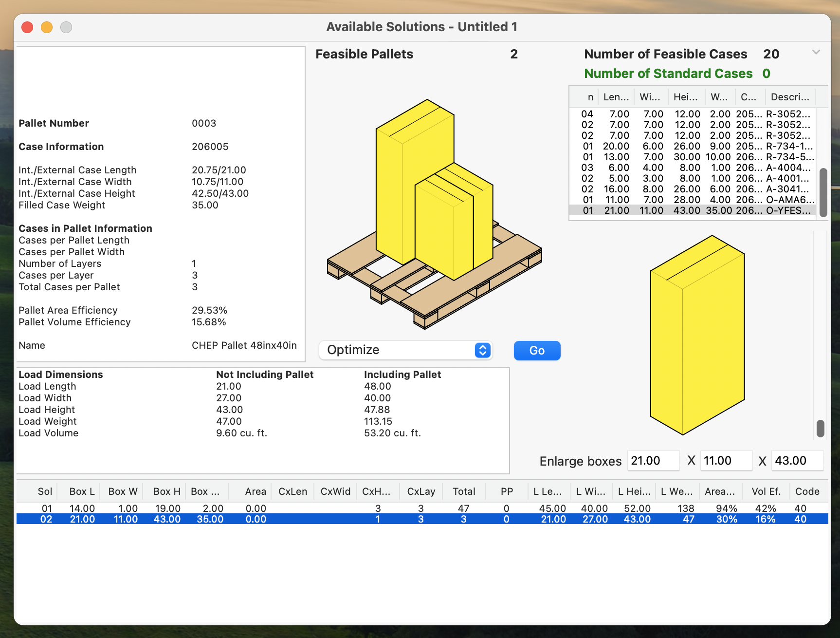Click the Number of Standard Cases label

668,74
